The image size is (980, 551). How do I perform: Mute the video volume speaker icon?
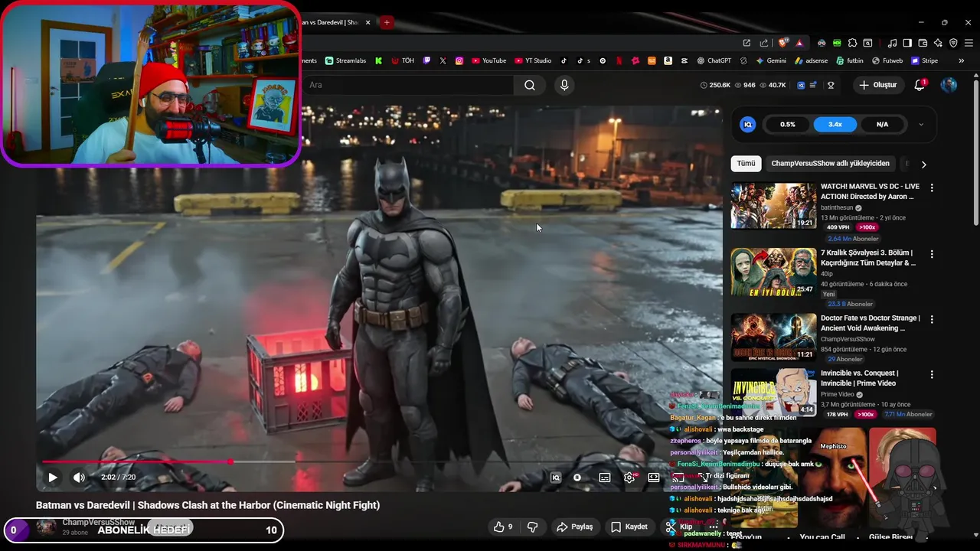79,478
